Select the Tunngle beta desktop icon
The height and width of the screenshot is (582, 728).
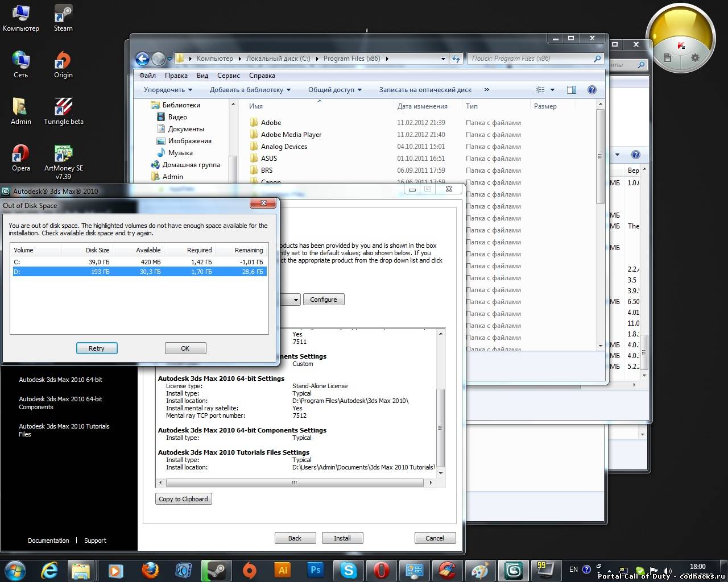[64, 111]
